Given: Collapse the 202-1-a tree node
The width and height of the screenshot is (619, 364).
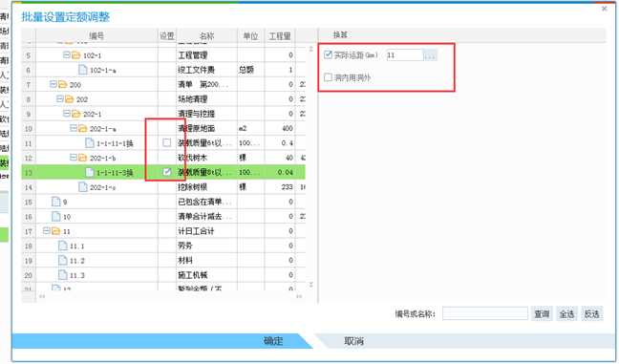Looking at the screenshot, I should (x=74, y=128).
